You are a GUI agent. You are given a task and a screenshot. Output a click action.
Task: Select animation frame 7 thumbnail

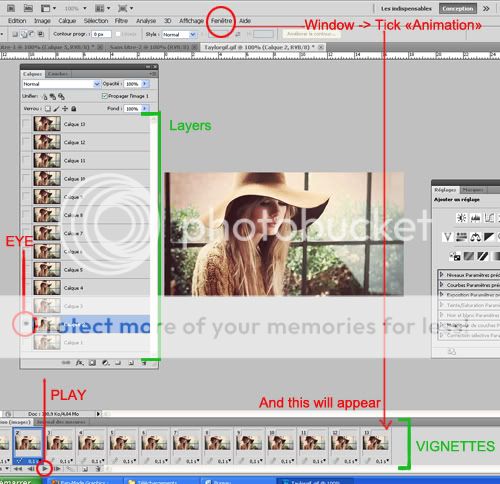coord(185,443)
